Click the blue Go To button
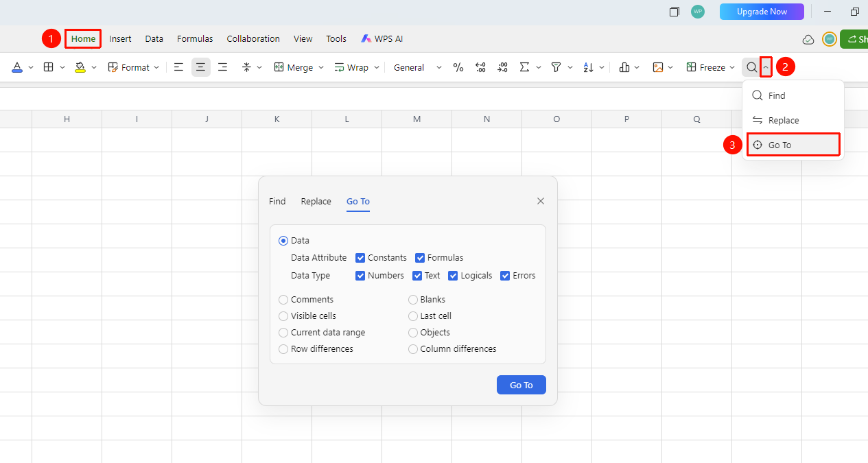868x463 pixels. coord(521,385)
